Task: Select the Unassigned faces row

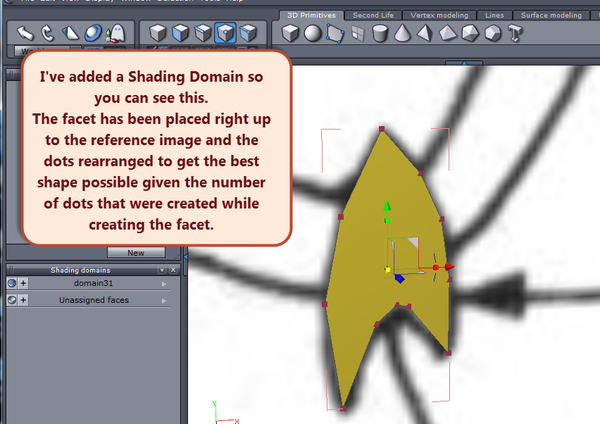Action: (93, 300)
